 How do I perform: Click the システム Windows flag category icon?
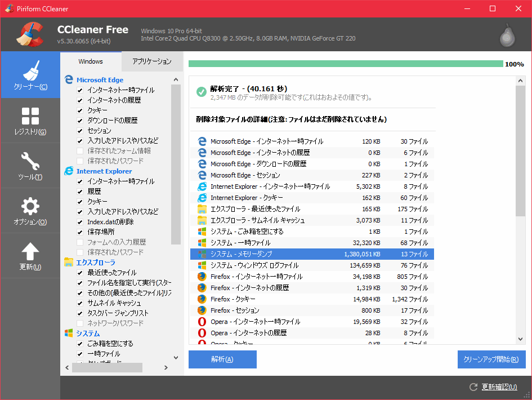tap(69, 333)
